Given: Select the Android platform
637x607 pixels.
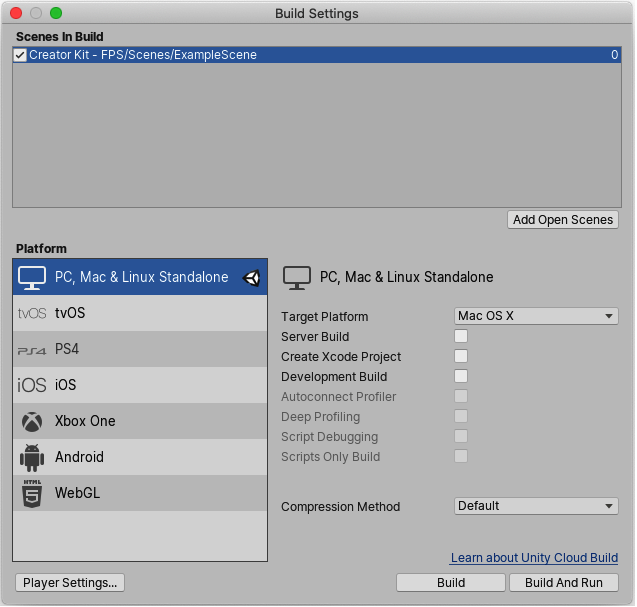Looking at the screenshot, I should pyautogui.click(x=140, y=457).
